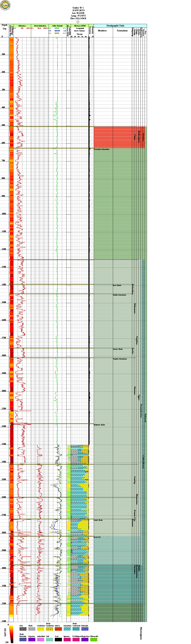The image size is (191, 644).
Task: Click the "Rhomaa-NPHI" track header
Action: click(80, 26)
